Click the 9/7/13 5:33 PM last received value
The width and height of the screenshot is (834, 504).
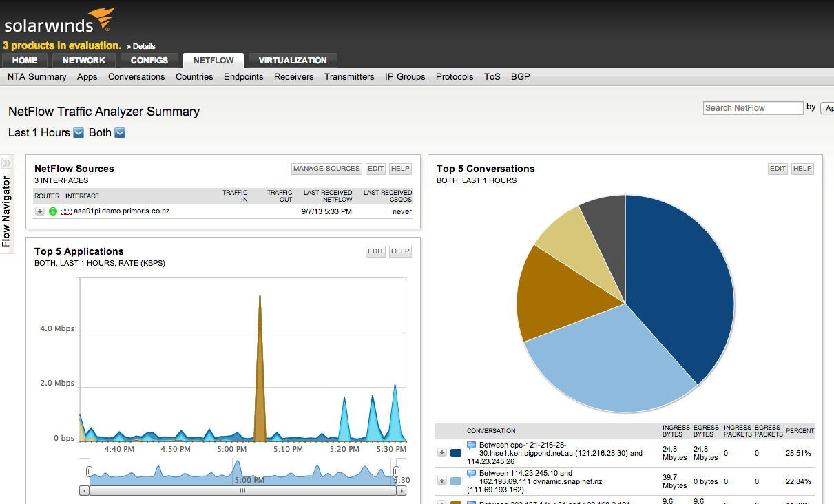(326, 211)
